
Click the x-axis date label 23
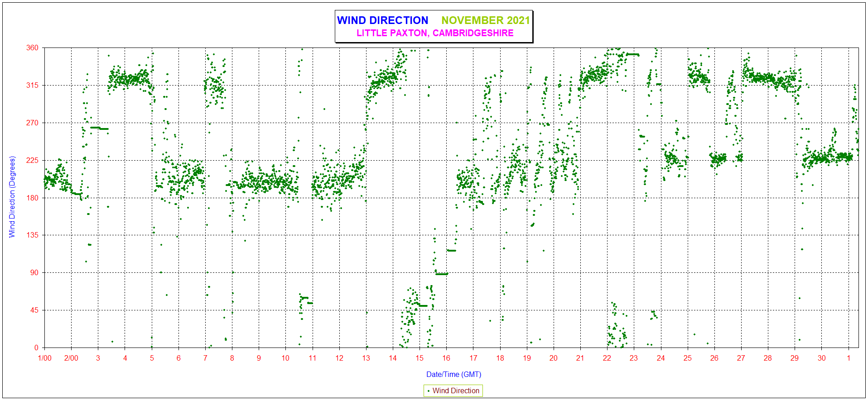tap(634, 358)
